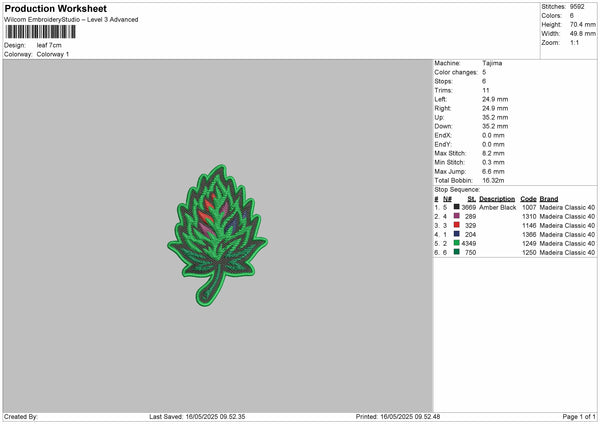600x424 pixels.
Task: Select the navy blue thread swatch code 1366
Action: coord(457,234)
